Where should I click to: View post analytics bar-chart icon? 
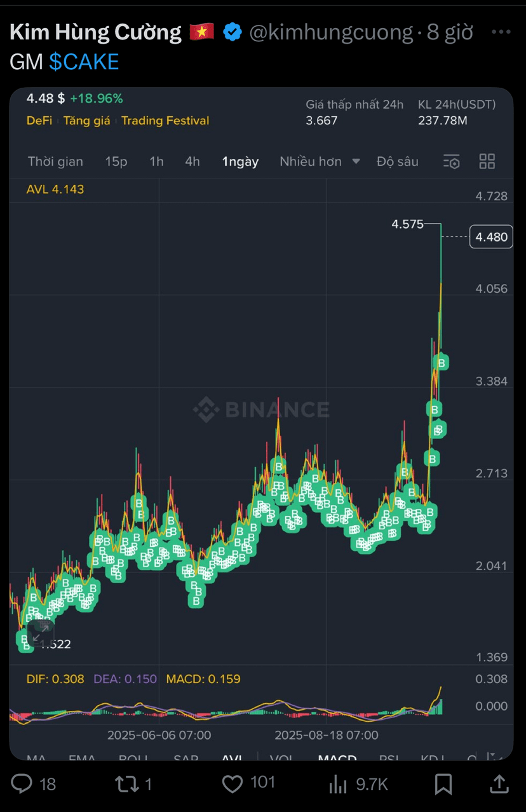pos(337,785)
